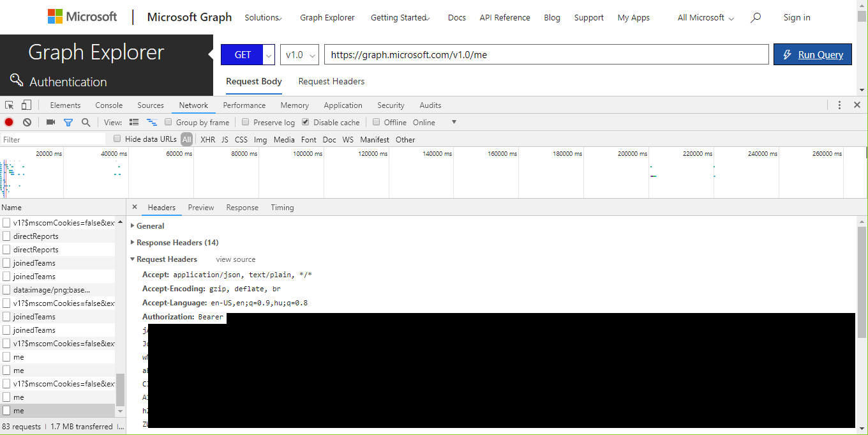
Task: Switch to large request rows view
Action: (134, 122)
